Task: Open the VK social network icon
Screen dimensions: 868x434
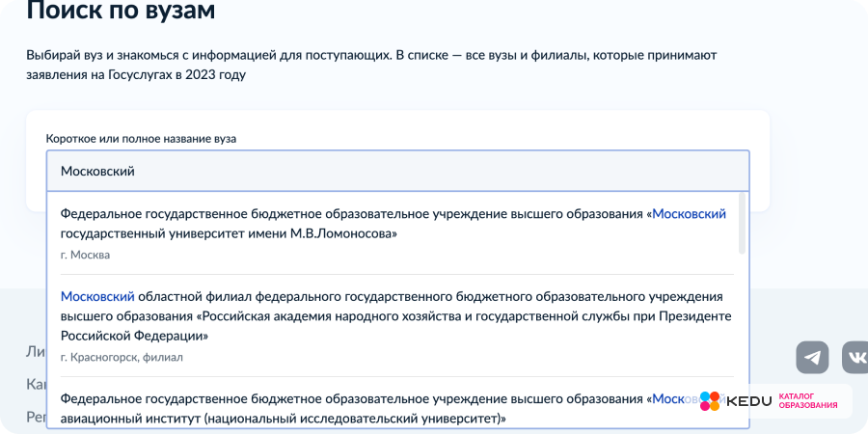Action: [x=854, y=357]
